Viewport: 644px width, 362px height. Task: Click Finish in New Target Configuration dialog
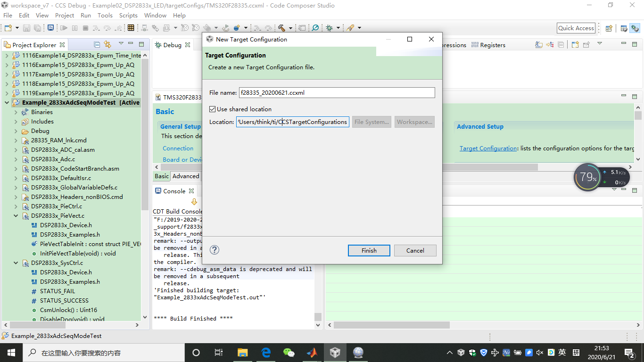[x=369, y=250]
